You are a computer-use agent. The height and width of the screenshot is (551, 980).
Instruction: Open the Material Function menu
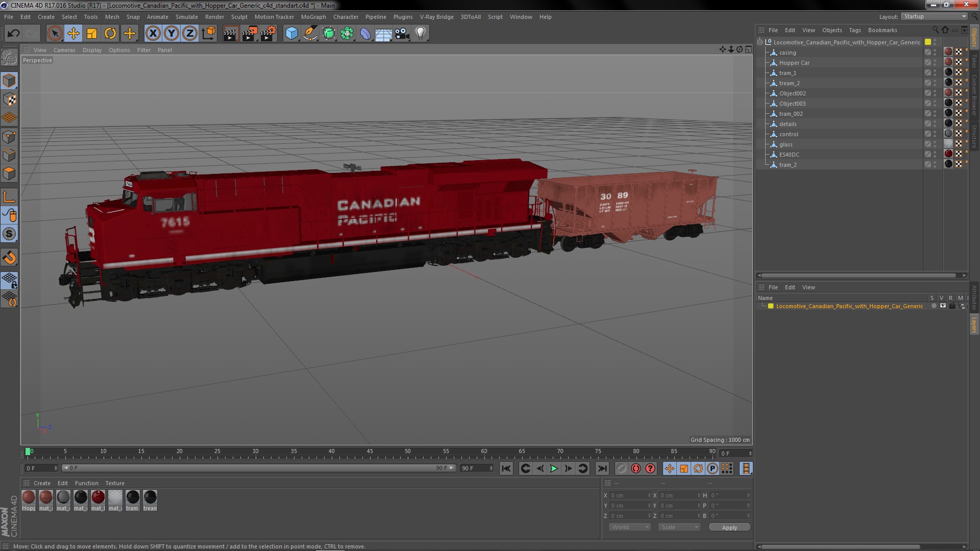coord(86,483)
